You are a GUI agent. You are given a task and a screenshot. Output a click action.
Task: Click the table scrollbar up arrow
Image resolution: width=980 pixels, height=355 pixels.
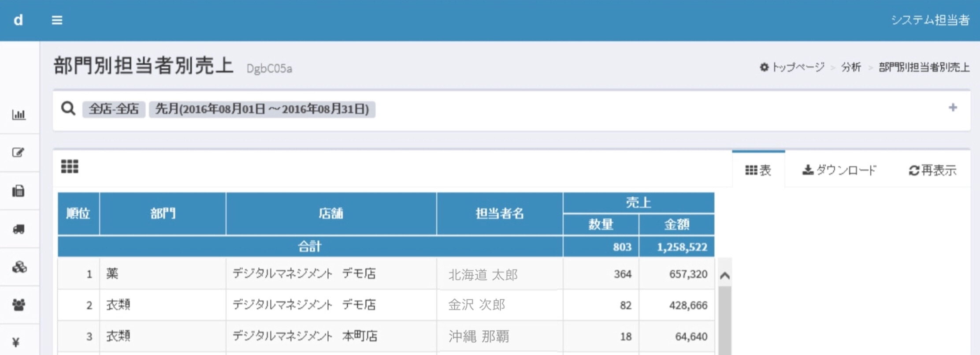(725, 276)
